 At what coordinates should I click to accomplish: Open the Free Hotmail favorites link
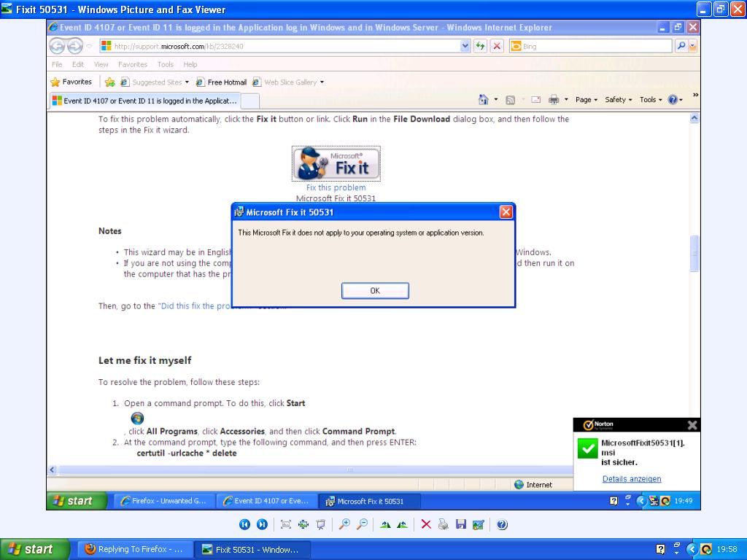coord(222,82)
